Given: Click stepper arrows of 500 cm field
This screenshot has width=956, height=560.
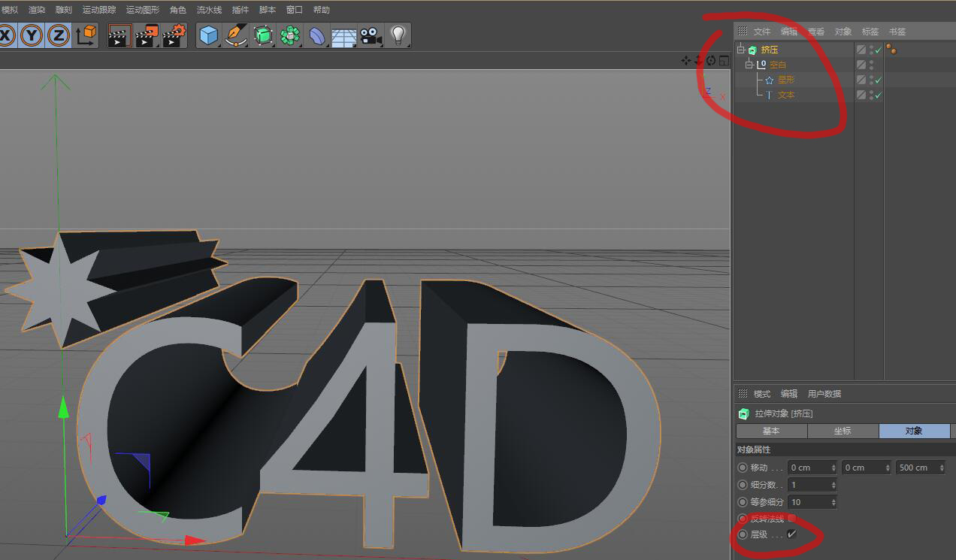Looking at the screenshot, I should 942,468.
